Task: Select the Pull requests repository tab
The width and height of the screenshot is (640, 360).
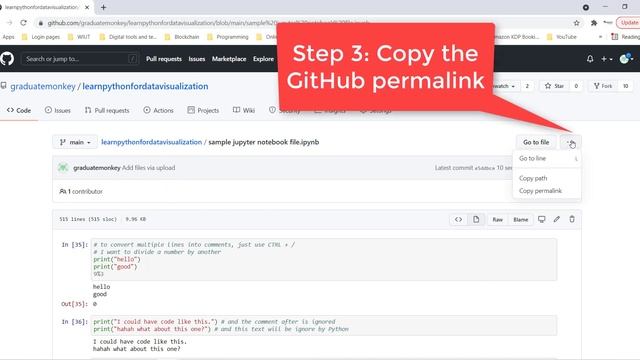Action: [x=107, y=110]
